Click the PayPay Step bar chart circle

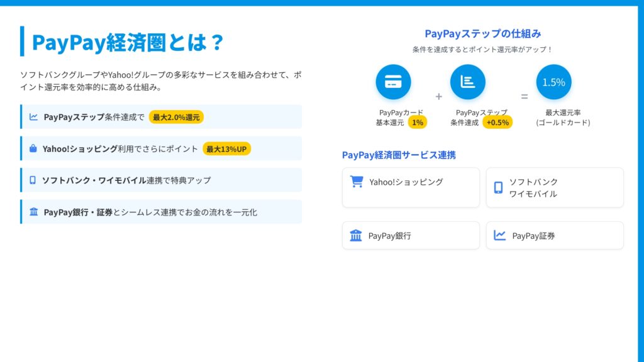point(468,82)
